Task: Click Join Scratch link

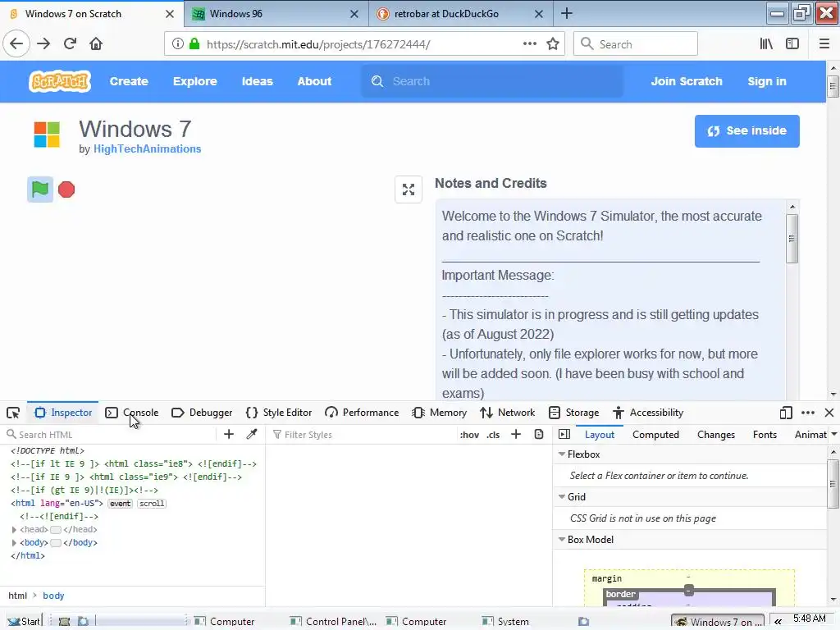Action: (687, 81)
